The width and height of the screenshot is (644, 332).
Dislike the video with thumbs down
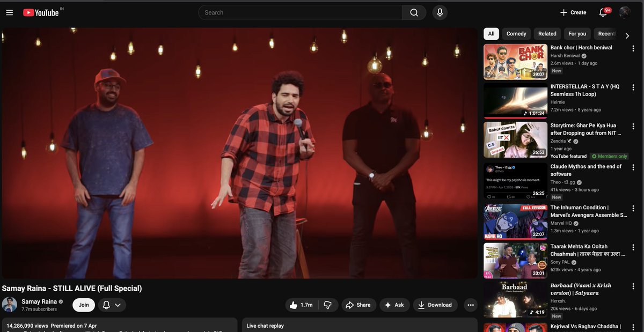click(x=327, y=305)
